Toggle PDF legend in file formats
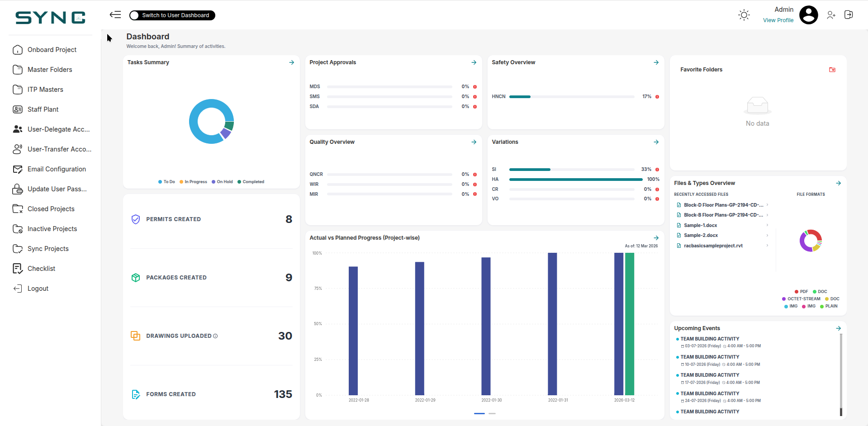 [802, 292]
